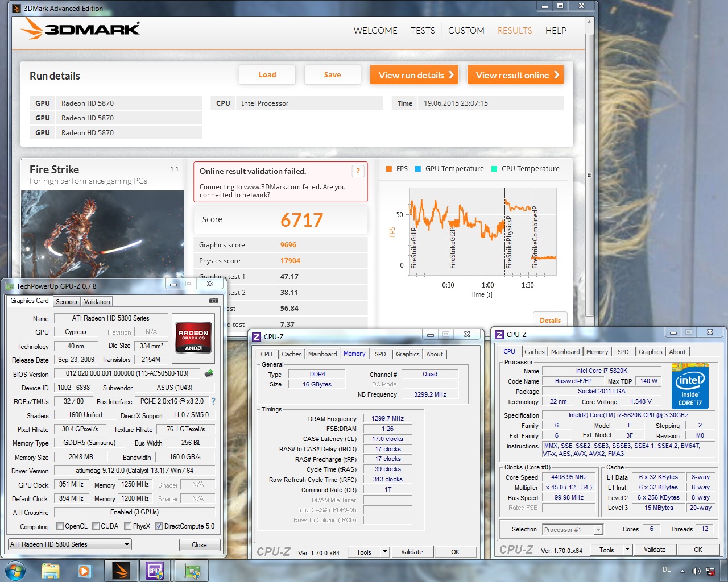Click the FPS orange legend swatch

[388, 169]
